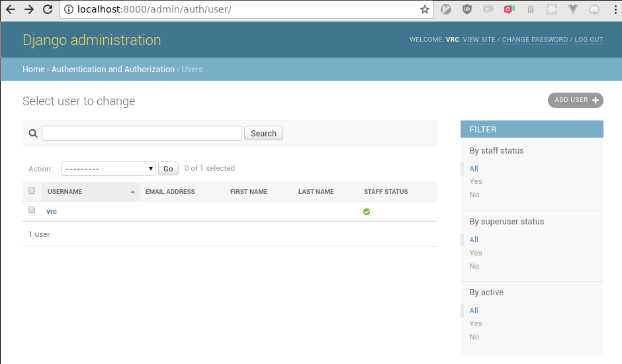The image size is (622, 364).
Task: Click the 'Users' breadcrumb text
Action: (192, 69)
